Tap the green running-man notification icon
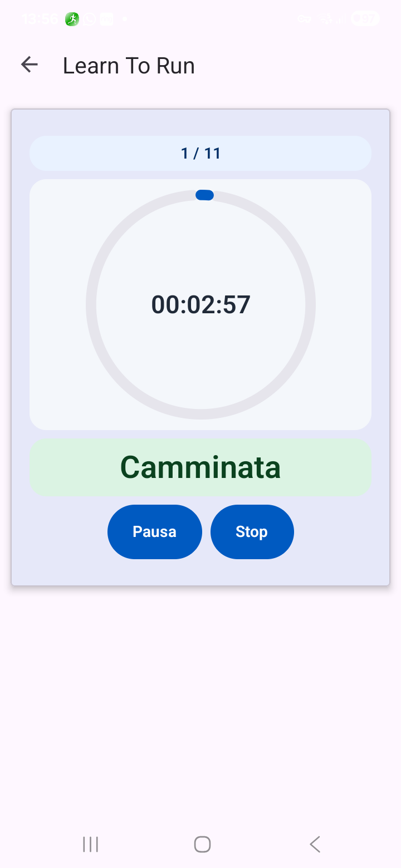This screenshot has height=868, width=401. [71, 19]
